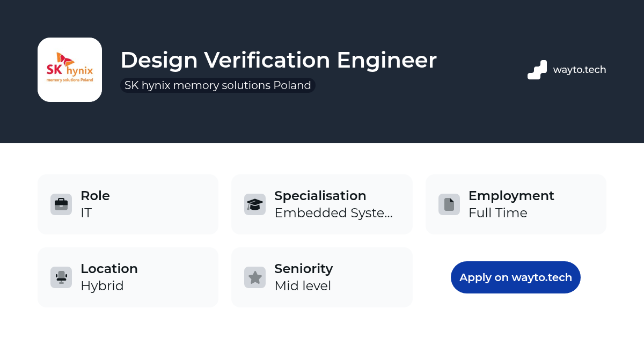Select the Design Verification Engineer title
Viewport: 644px width, 338px height.
279,60
